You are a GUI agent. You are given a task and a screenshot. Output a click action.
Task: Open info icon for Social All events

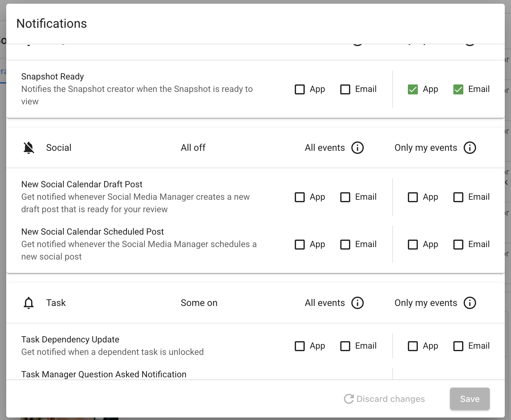357,148
